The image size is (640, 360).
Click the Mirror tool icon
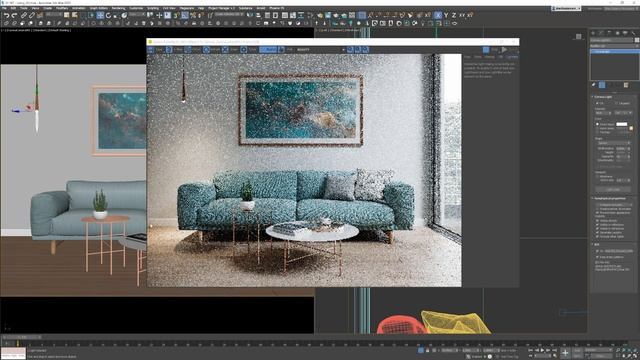[249, 15]
